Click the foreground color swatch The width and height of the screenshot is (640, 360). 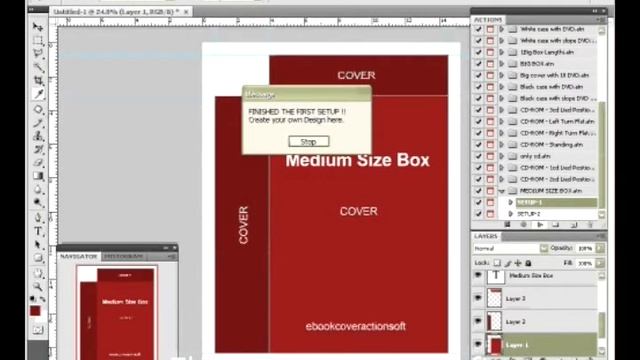pos(36,311)
